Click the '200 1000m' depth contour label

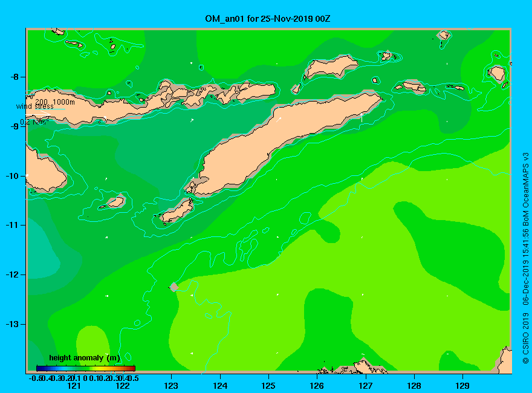55,102
